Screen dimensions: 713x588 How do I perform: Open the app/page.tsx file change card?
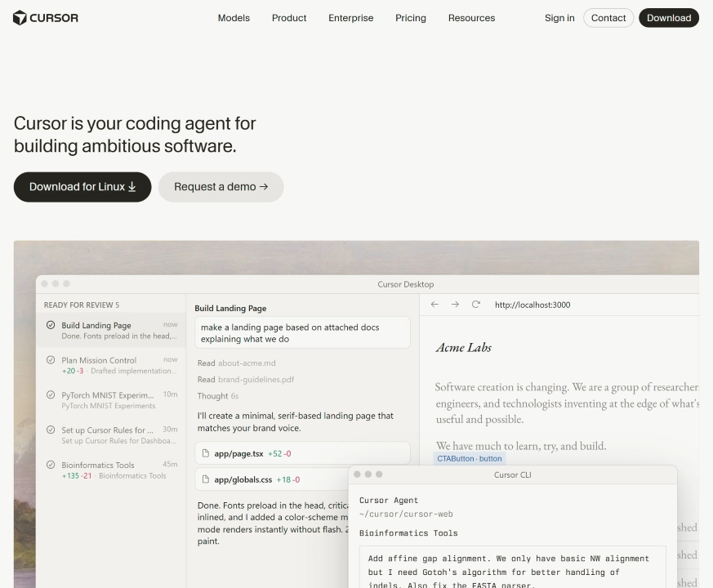point(302,453)
